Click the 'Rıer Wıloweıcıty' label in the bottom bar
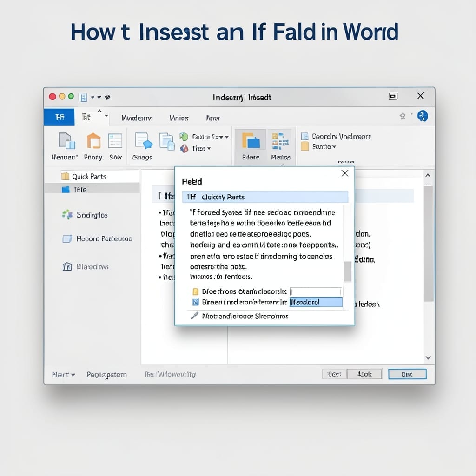This screenshot has height=476, width=476. (170, 374)
